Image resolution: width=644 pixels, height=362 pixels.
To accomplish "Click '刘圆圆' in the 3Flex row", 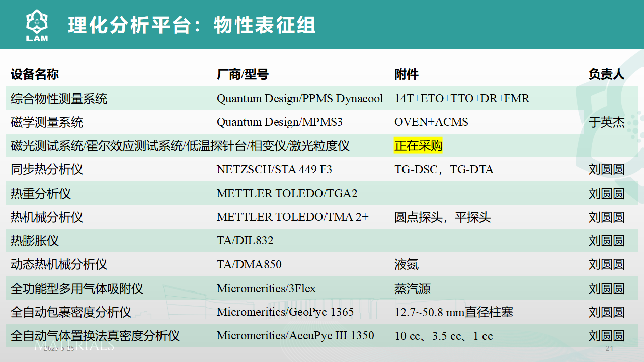I will [607, 289].
